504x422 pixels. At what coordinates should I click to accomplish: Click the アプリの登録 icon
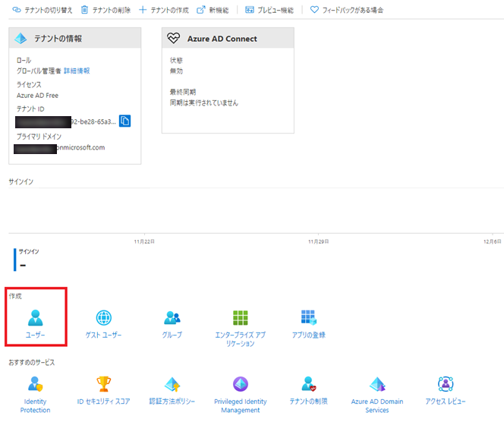click(309, 317)
